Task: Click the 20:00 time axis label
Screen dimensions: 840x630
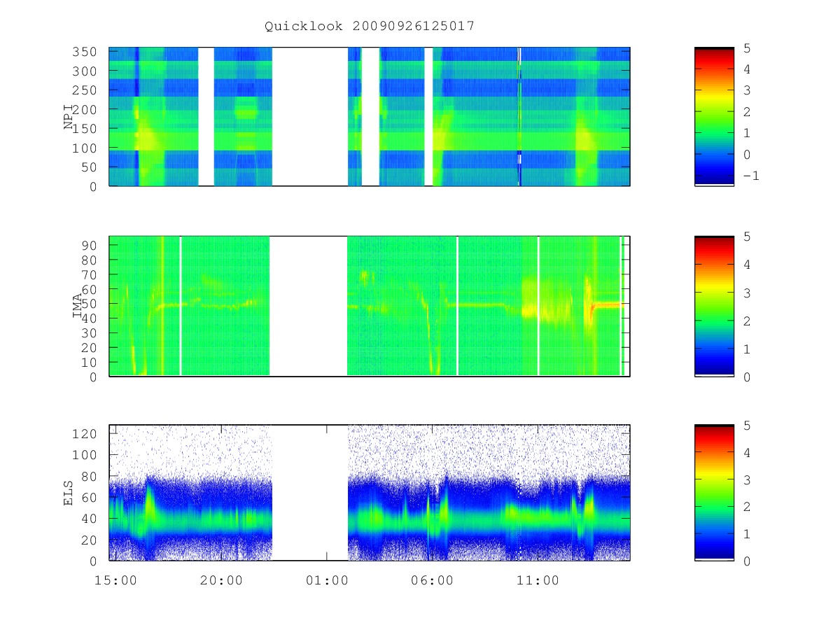Action: [221, 580]
